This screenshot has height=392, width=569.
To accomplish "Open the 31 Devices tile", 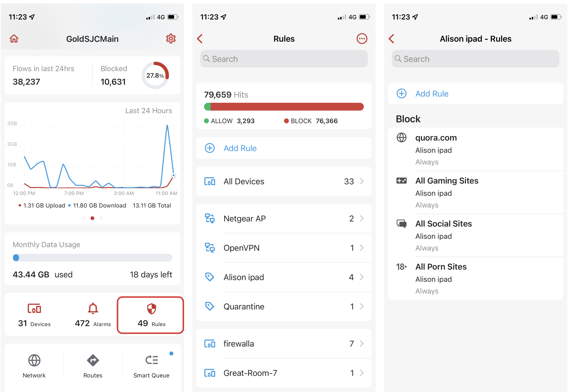I will point(34,315).
